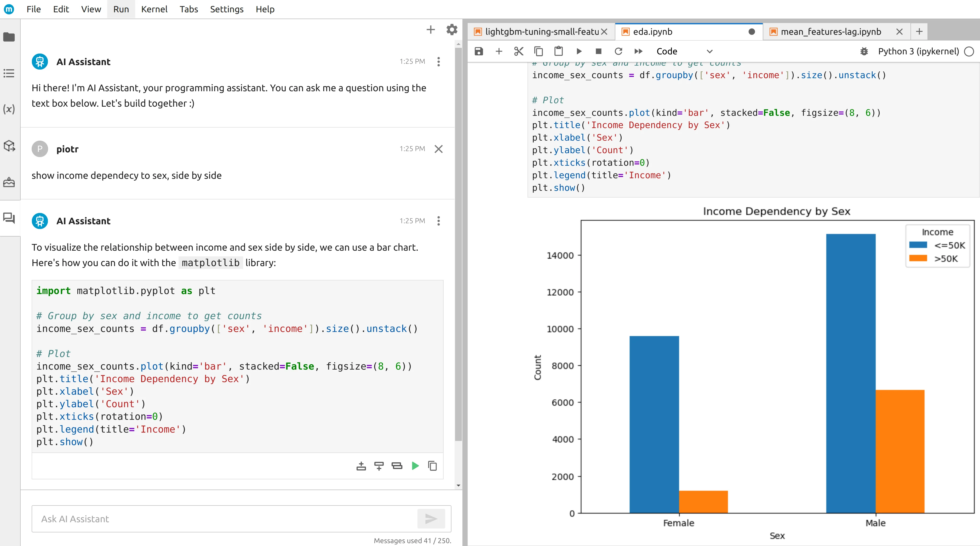Restart kernel and run all cells
Image resolution: width=980 pixels, height=546 pixels.
click(638, 51)
